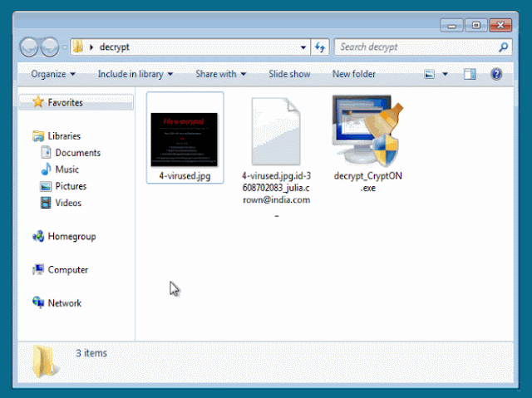The image size is (532, 398).
Task: Open the Music library
Action: [x=66, y=170]
